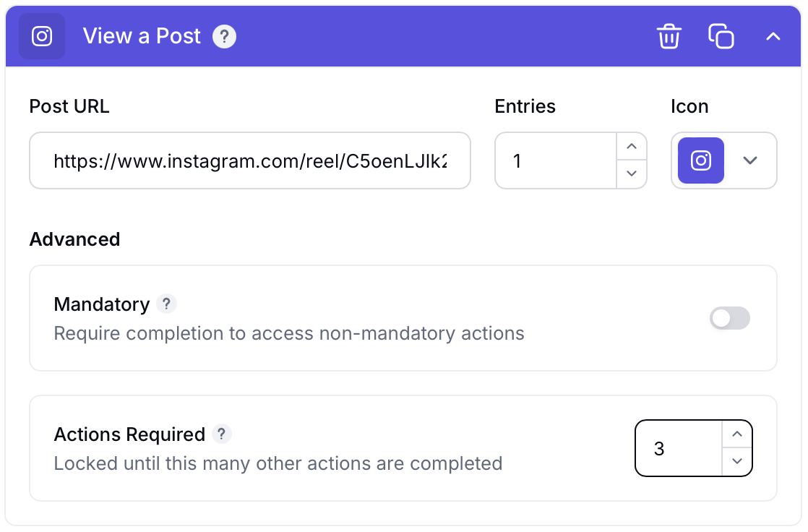This screenshot has height=532, width=808.
Task: Decrement Entries using the down arrow
Action: click(631, 174)
